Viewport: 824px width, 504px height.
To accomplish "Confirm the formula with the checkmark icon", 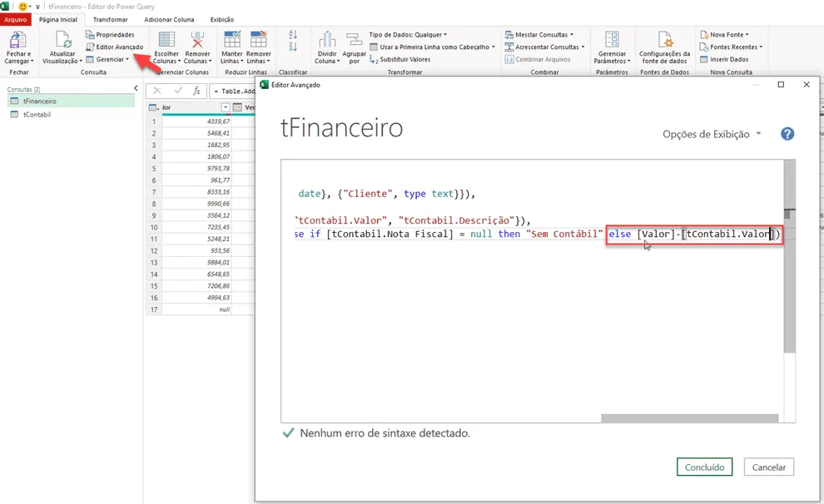I will click(177, 91).
